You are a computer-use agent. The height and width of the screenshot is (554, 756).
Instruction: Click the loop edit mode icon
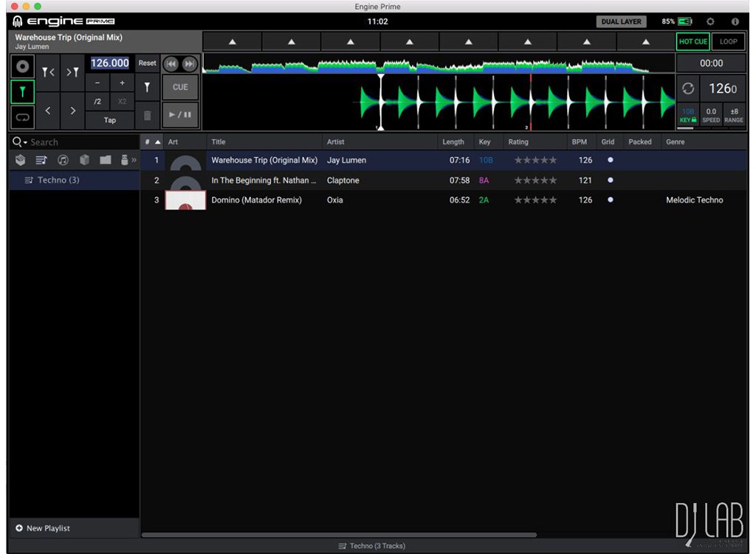pos(23,117)
